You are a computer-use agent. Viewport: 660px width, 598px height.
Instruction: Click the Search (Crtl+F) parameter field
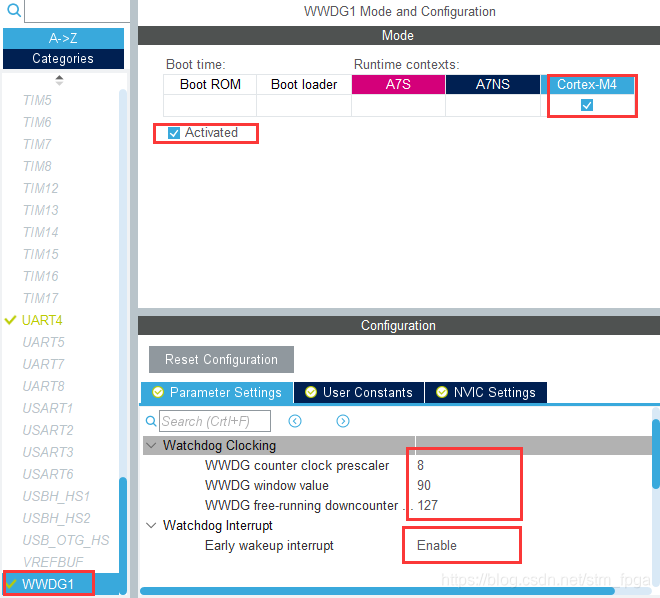point(215,421)
